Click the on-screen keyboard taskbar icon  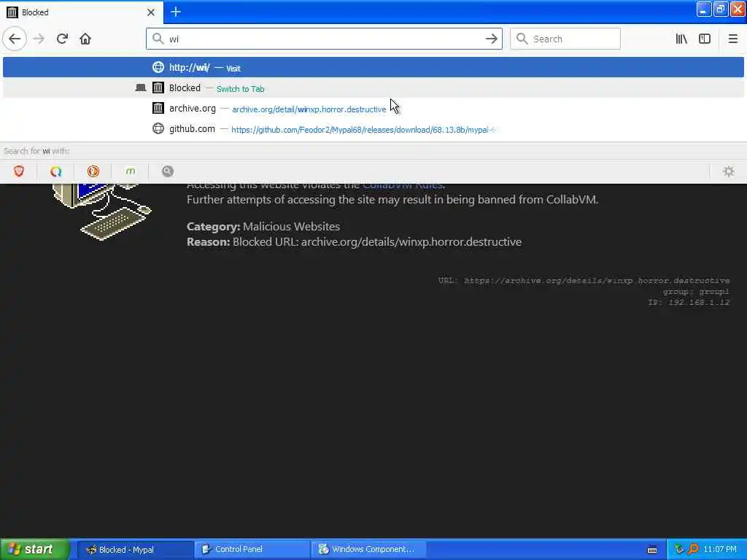click(651, 550)
